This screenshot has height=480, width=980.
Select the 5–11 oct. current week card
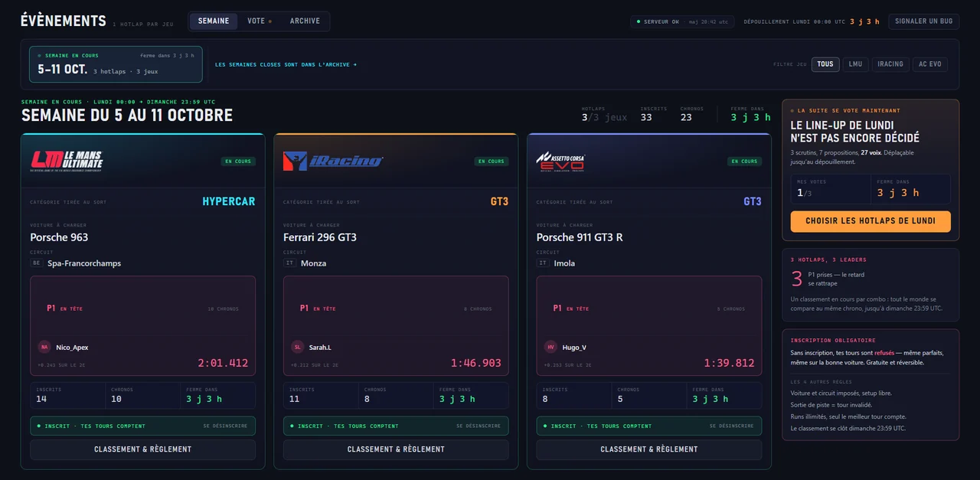pyautogui.click(x=116, y=64)
